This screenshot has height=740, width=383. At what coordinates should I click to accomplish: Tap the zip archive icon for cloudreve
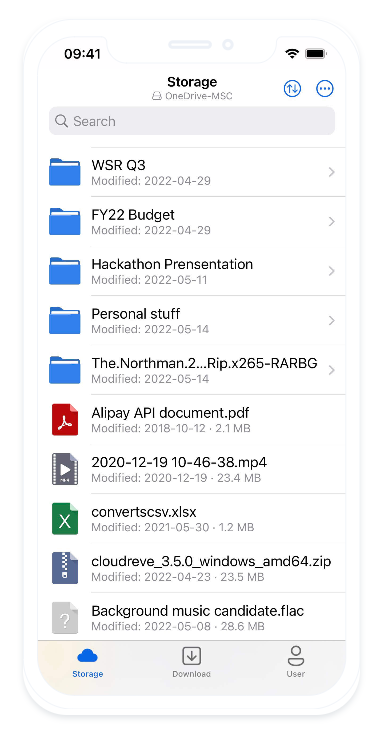tap(65, 568)
